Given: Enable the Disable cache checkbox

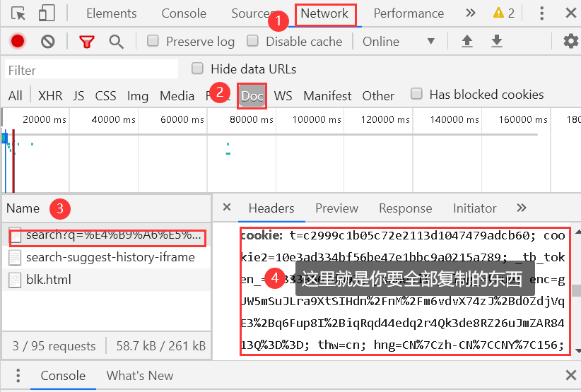Looking at the screenshot, I should coord(252,40).
